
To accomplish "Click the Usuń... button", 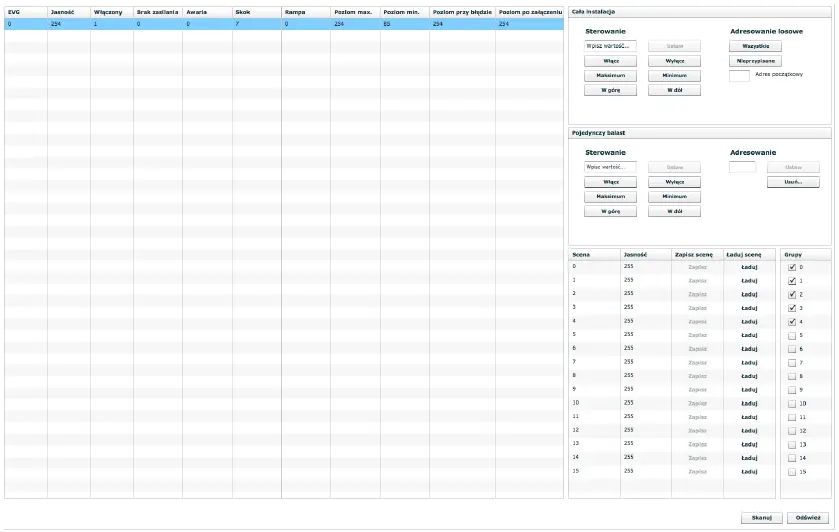I will [793, 182].
